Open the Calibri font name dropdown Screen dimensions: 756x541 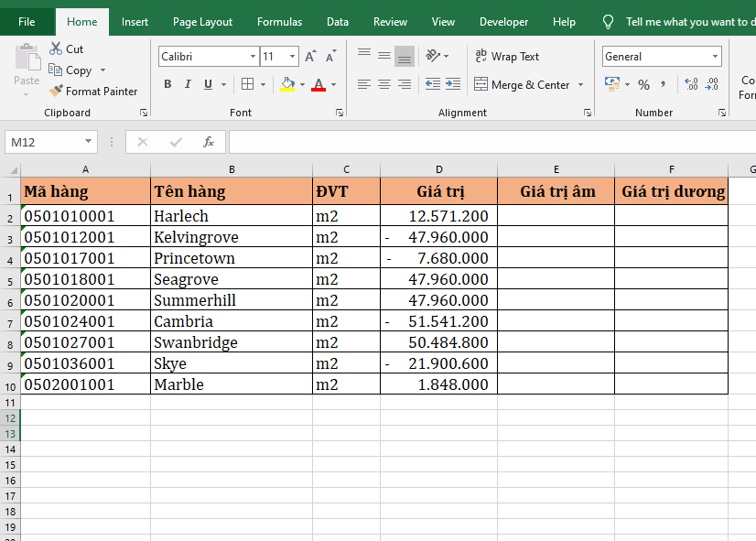pos(253,57)
